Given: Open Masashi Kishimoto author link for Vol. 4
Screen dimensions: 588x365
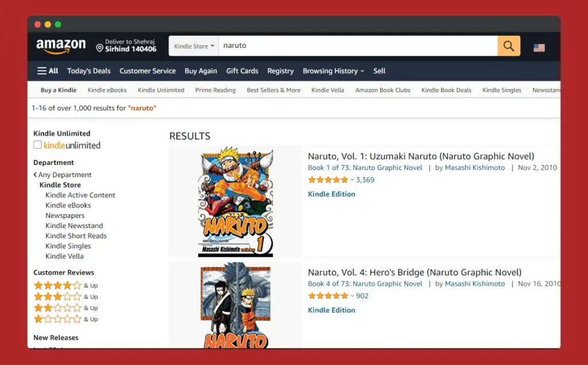Looking at the screenshot, I should pos(475,284).
